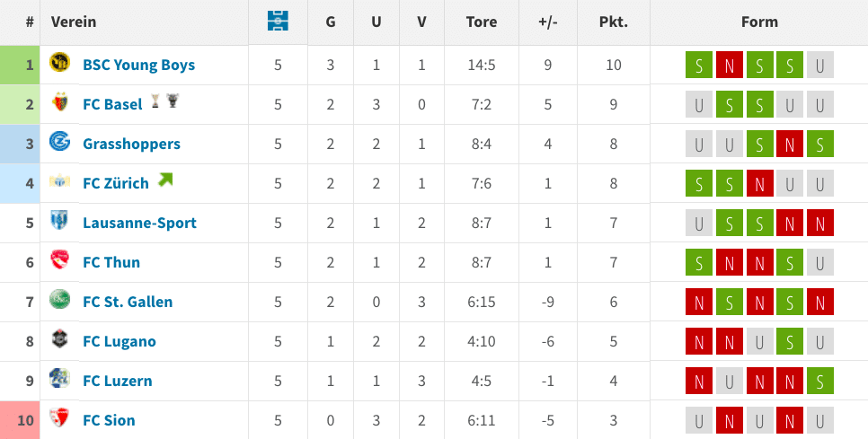868x439 pixels.
Task: Click the matches-played pitch icon header
Action: tap(278, 21)
